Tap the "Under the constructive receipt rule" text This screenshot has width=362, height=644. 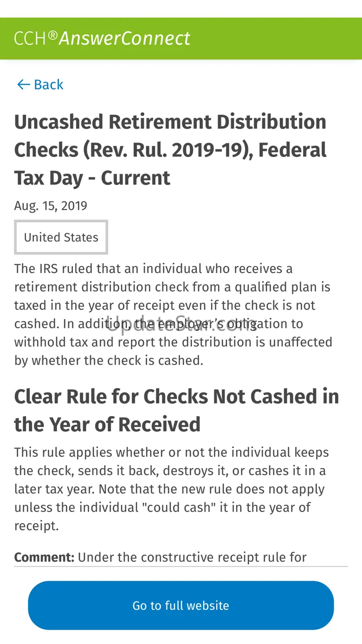[192, 557]
